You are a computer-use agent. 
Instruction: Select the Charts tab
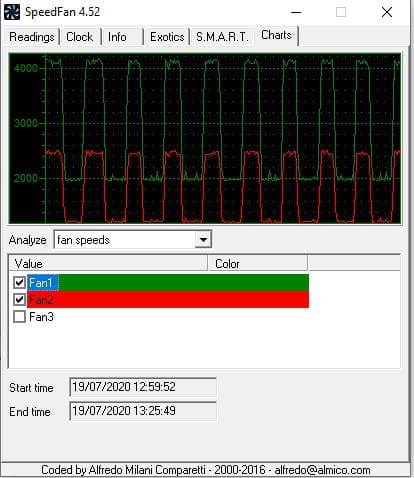coord(276,35)
